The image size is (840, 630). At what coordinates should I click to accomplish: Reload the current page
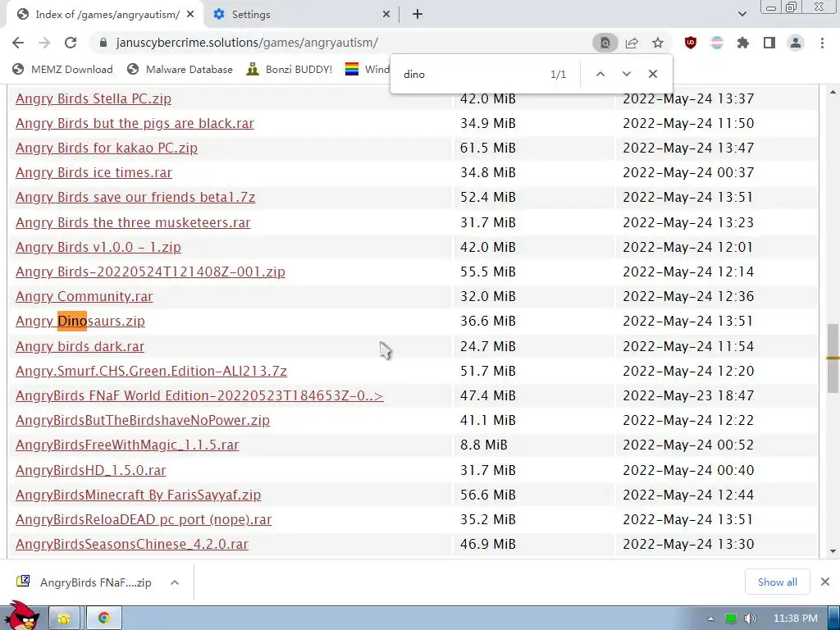click(71, 43)
